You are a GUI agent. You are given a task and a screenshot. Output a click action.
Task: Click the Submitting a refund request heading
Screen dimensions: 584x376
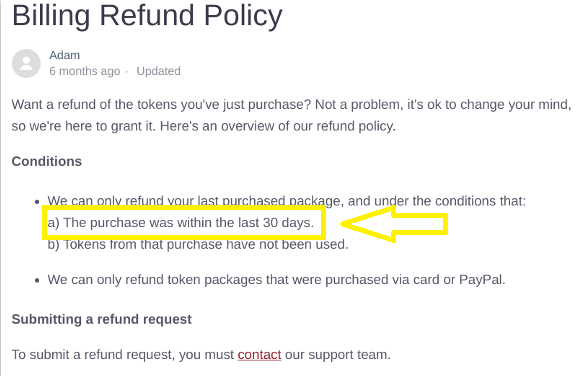pos(102,319)
